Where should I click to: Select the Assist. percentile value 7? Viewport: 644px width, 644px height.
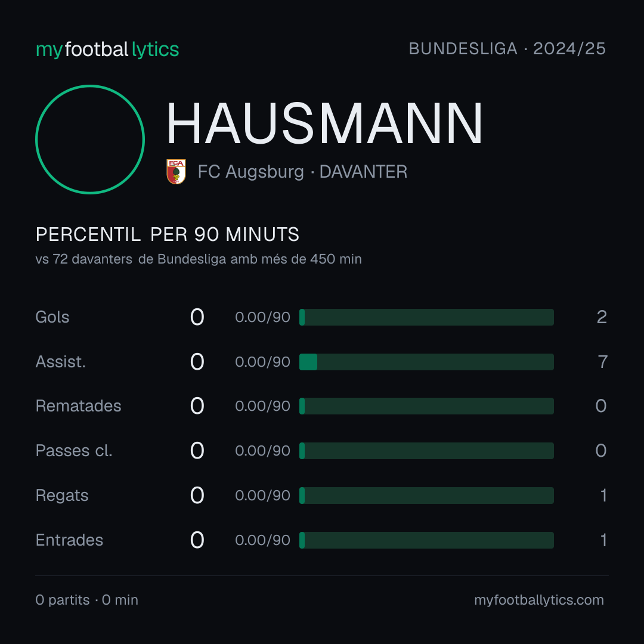(x=602, y=362)
